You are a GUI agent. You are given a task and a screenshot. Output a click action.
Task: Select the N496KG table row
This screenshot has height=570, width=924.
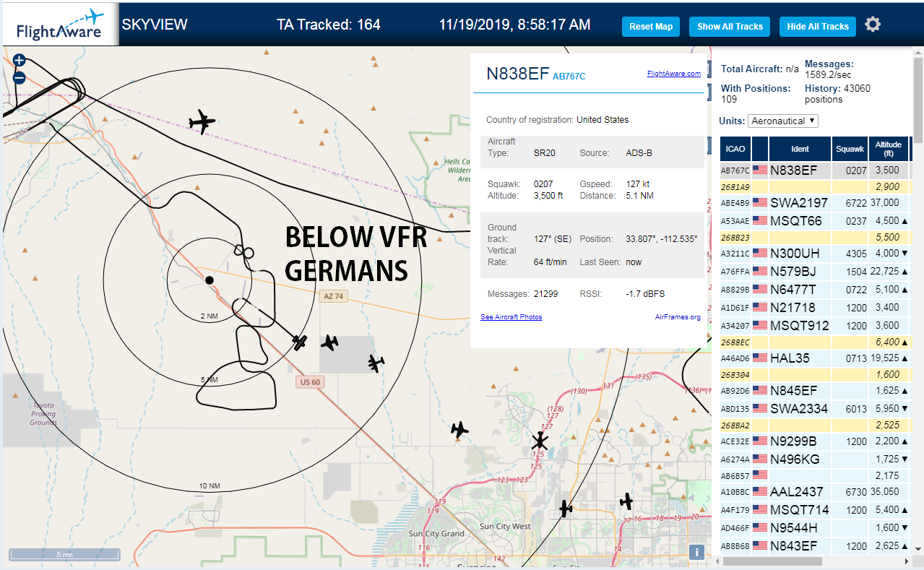click(x=815, y=459)
